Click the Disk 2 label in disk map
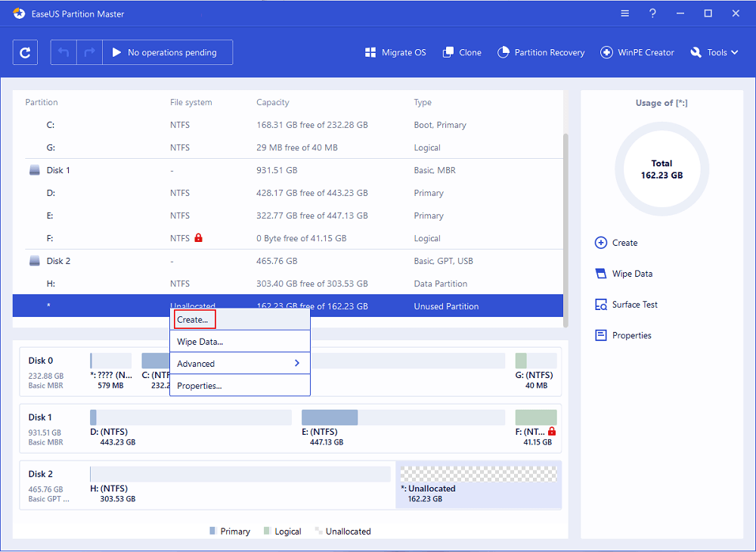Screen dimensions: 756x552 41,474
